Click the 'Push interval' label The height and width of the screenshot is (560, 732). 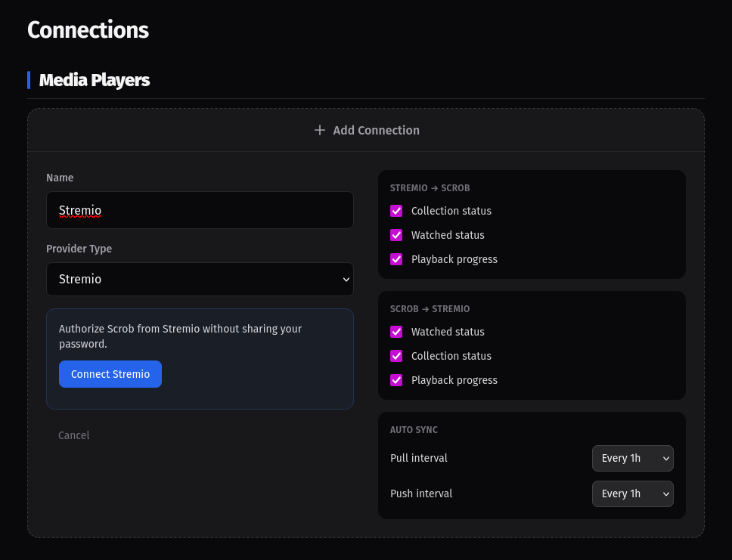(x=421, y=493)
